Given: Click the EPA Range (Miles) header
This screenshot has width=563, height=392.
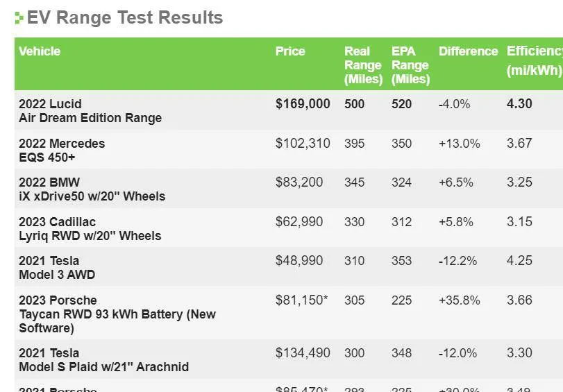Looking at the screenshot, I should 410,65.
